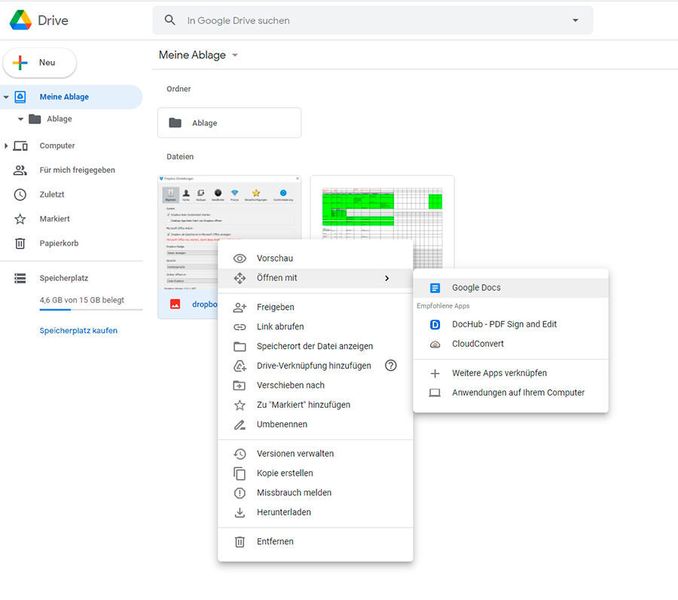This screenshot has height=600, width=678.
Task: Click the red image file-type icon
Action: coord(175,304)
